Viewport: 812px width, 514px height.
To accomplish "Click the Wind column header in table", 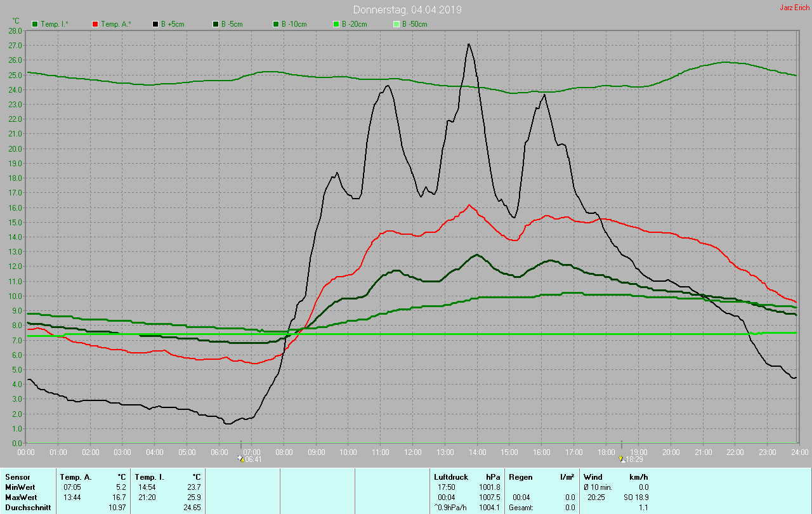I will point(593,477).
